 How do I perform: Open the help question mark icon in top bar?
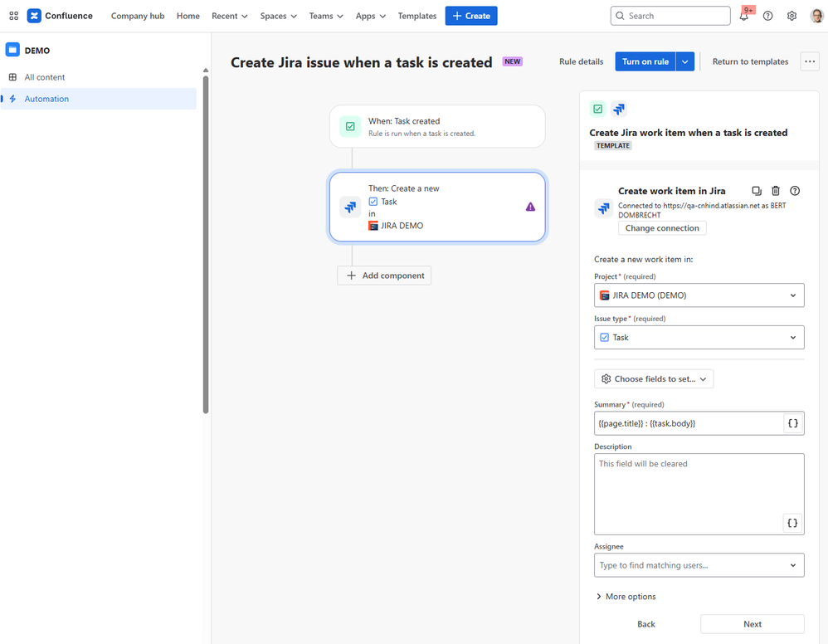point(767,16)
